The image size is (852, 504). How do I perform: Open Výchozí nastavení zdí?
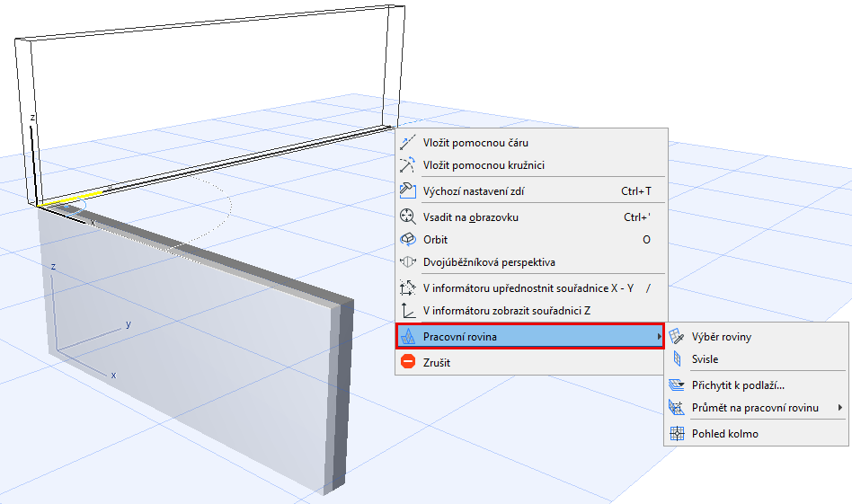click(x=531, y=190)
